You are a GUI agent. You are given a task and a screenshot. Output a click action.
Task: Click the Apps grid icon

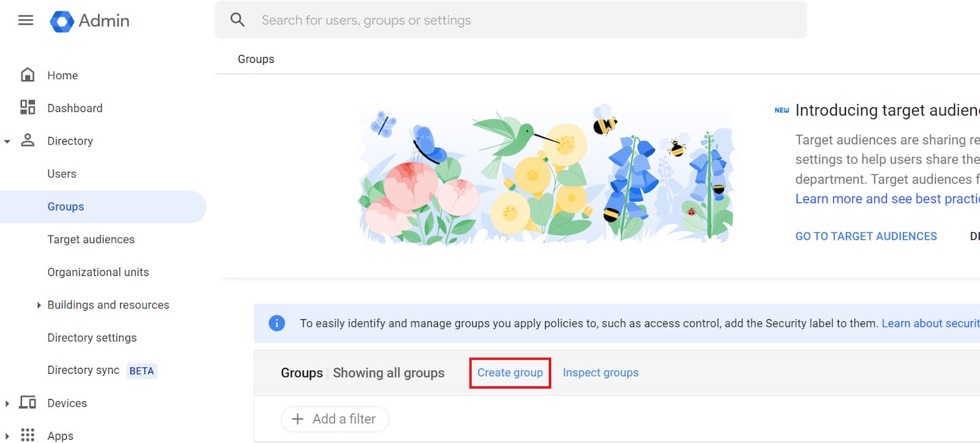(x=28, y=435)
